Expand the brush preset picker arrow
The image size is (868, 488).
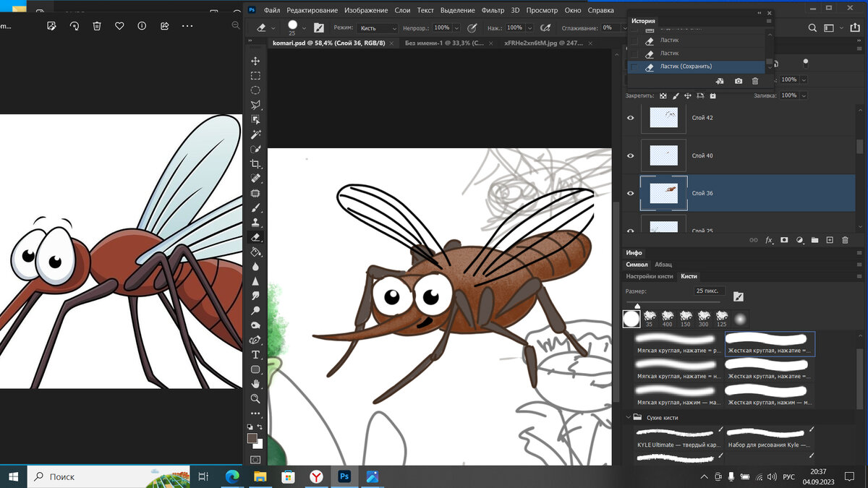[303, 28]
